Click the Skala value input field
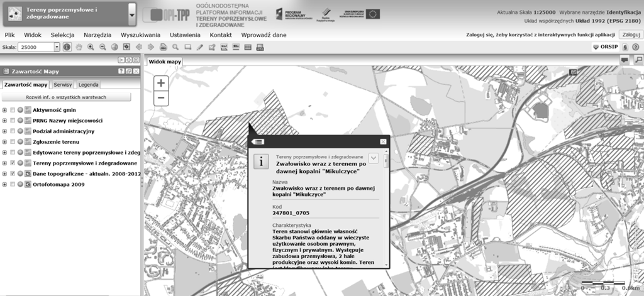Screen dimensions: 644x296 36,47
